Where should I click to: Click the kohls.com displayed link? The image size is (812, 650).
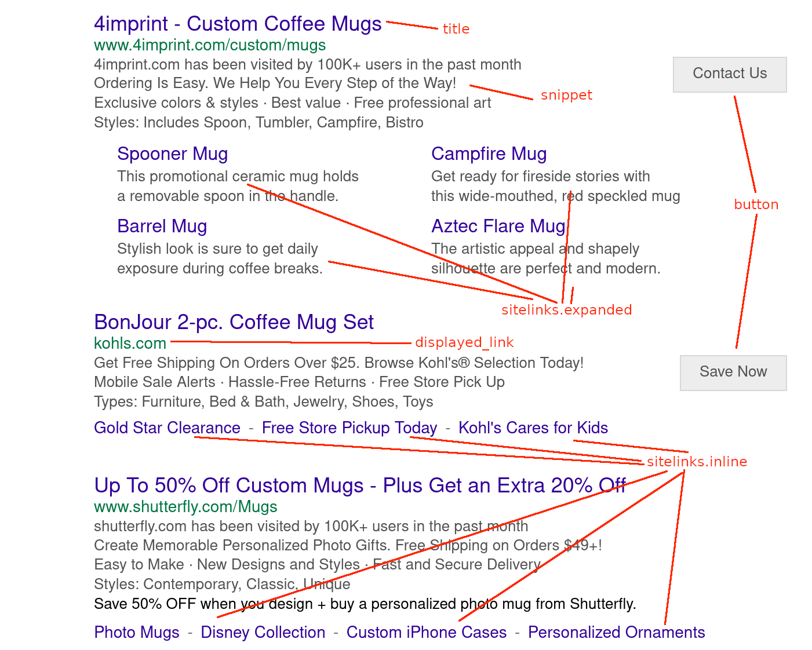point(130,344)
